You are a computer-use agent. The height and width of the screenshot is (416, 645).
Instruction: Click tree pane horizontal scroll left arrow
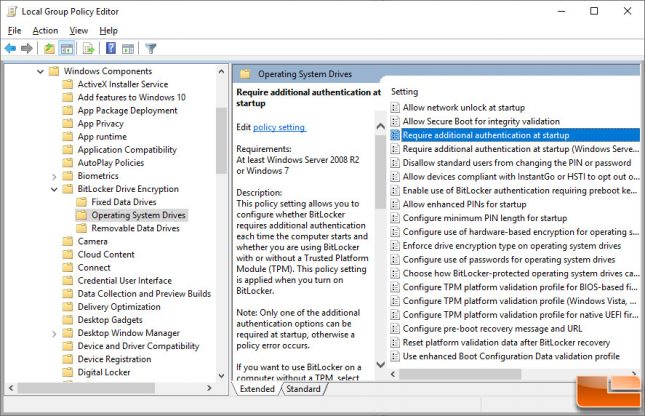11,388
